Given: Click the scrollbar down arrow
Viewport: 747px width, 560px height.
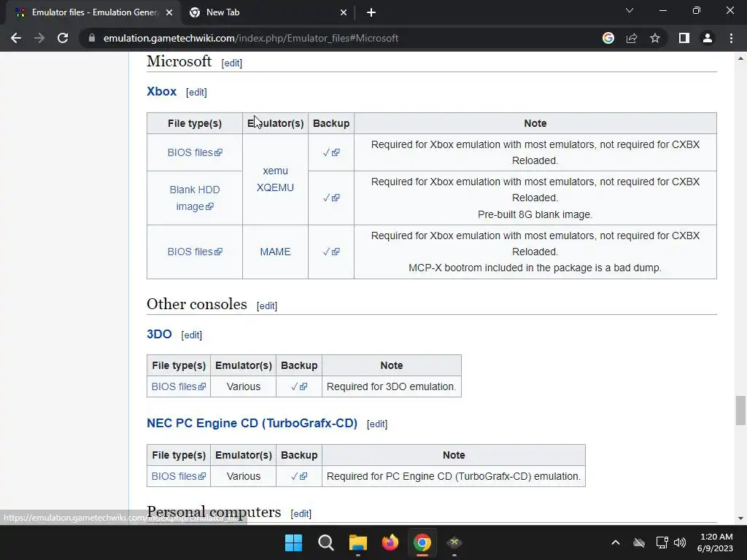Looking at the screenshot, I should 740,518.
